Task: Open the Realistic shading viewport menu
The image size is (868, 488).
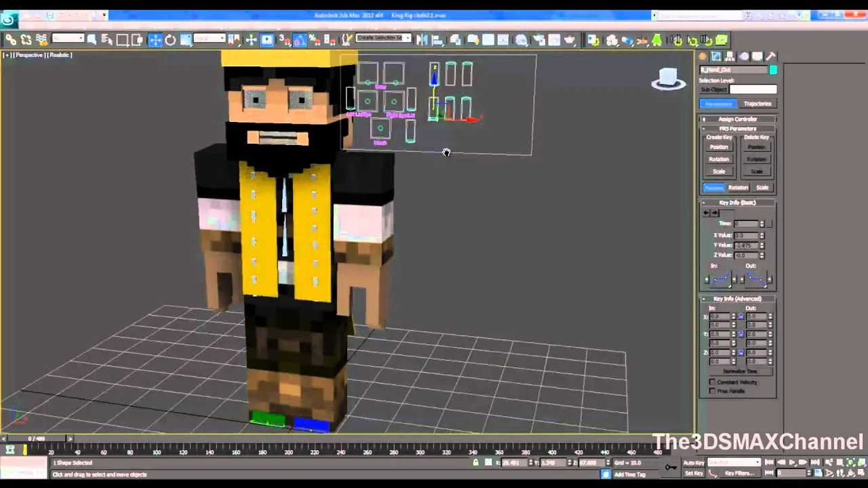Action: [60, 55]
